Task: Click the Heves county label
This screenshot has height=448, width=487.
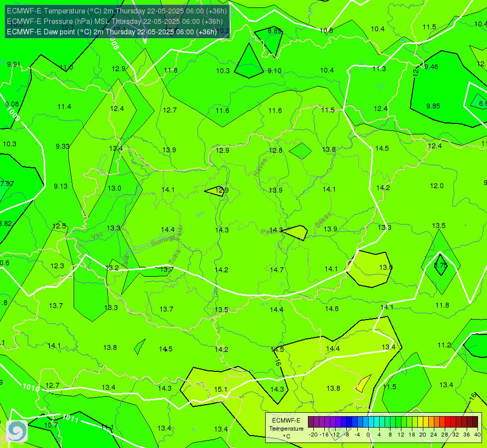Action: [x=260, y=168]
